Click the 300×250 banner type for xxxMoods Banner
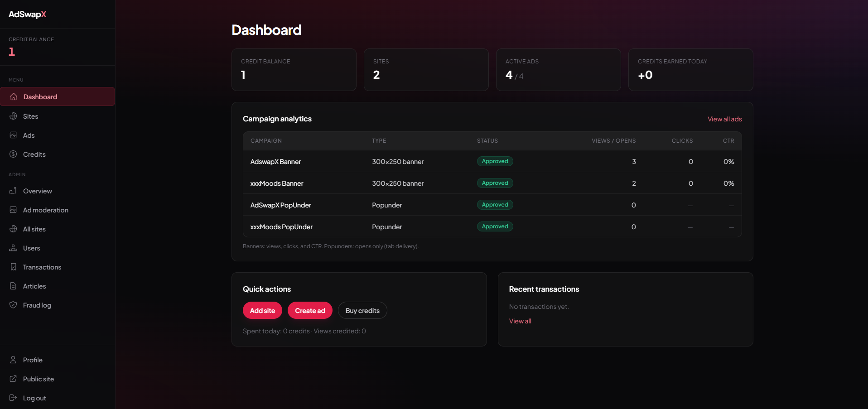The image size is (868, 409). point(398,183)
